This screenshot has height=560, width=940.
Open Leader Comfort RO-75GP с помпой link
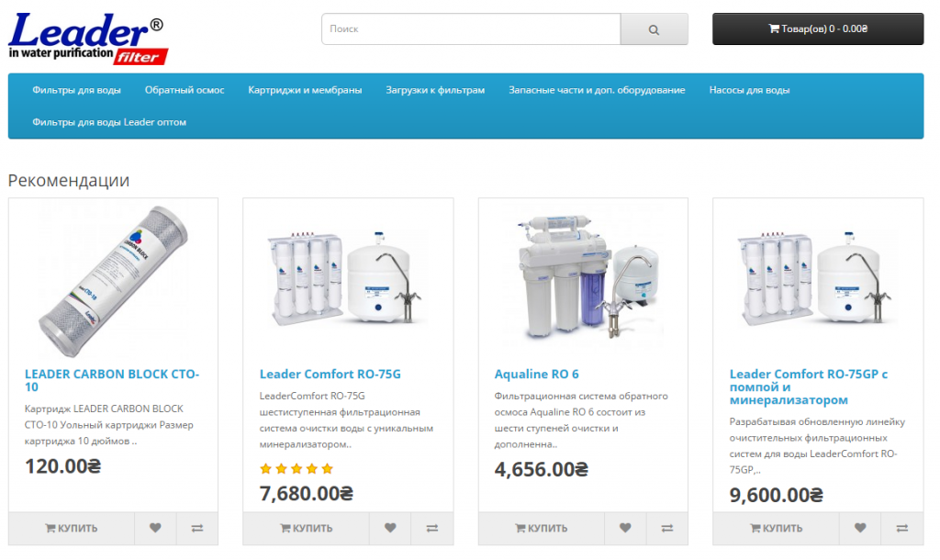pos(808,386)
